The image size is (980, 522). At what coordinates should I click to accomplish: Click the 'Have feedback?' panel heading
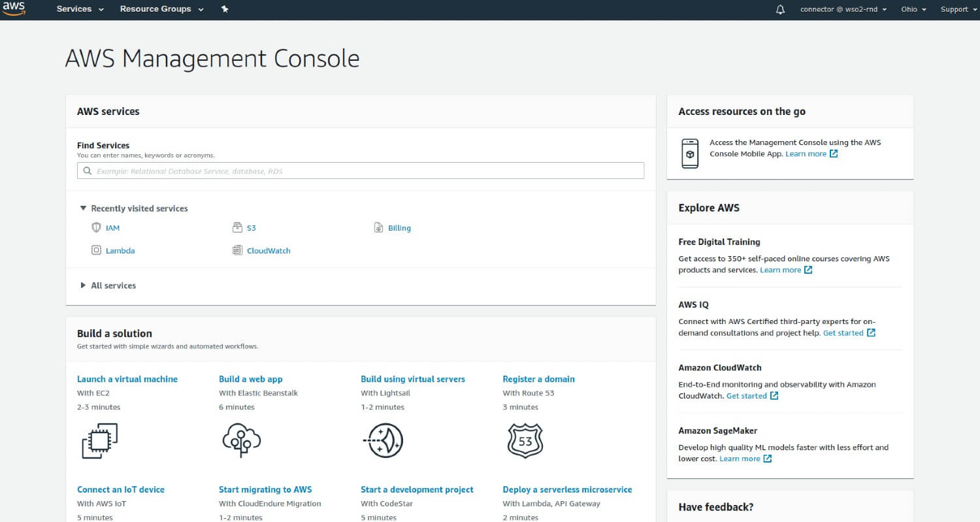tap(716, 507)
